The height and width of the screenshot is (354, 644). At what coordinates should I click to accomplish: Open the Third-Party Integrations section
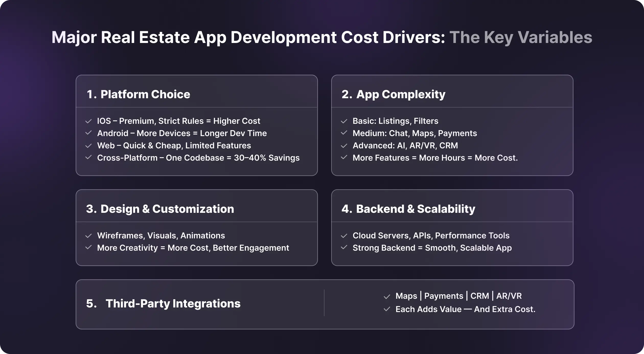[x=173, y=304]
